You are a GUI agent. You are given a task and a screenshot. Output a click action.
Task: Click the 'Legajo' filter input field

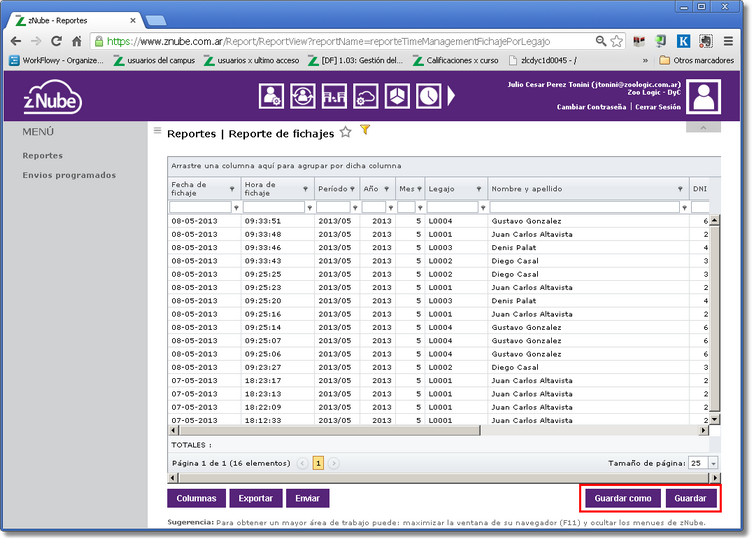450,207
